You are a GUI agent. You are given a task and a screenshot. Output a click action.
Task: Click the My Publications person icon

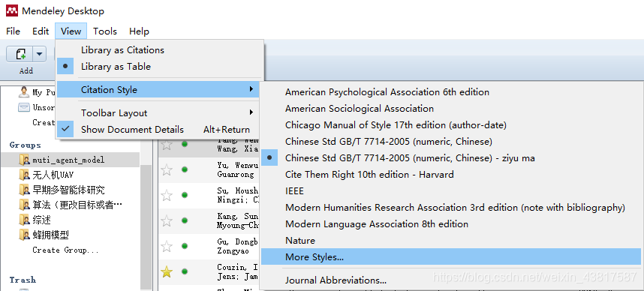click(24, 92)
